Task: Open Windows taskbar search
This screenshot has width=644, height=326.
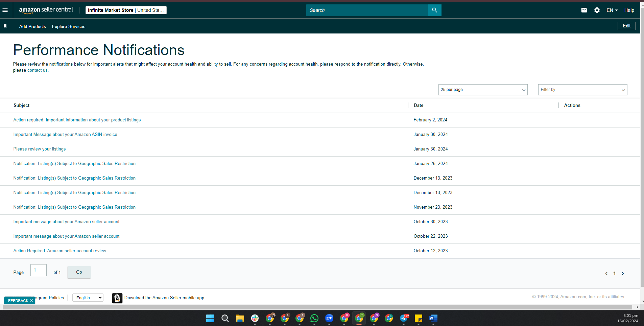Action: pyautogui.click(x=225, y=318)
